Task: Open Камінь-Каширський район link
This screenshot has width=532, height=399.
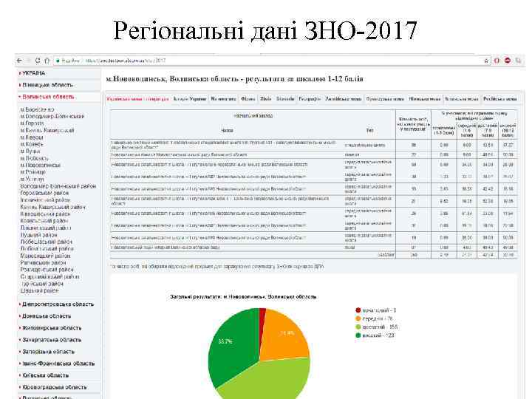Action: (53, 207)
